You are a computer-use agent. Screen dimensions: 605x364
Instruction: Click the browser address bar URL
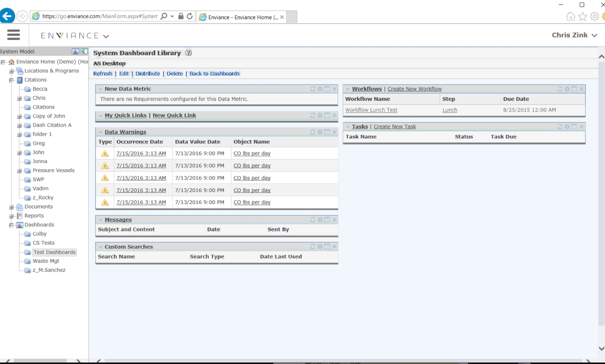click(x=100, y=16)
